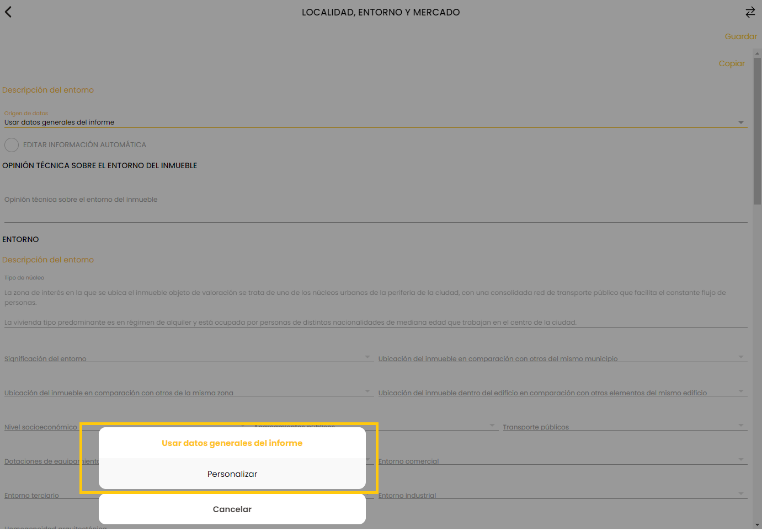762x532 pixels.
Task: Select the 'Personalizar' option
Action: 232,474
